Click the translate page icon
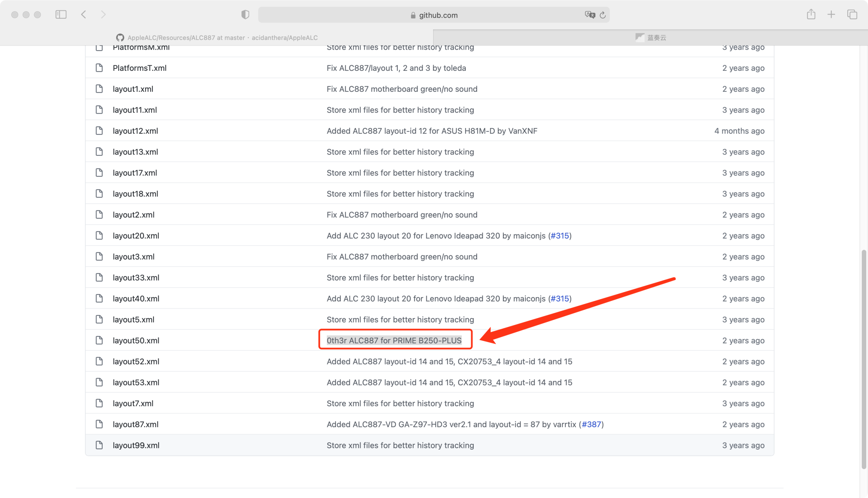Screen dimensions: 868x498 590,15
